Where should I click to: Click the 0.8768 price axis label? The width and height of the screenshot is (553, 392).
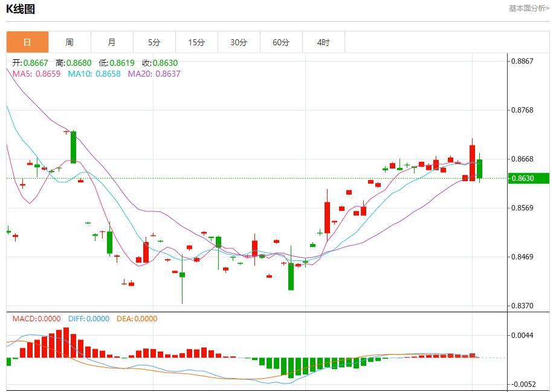pos(522,111)
